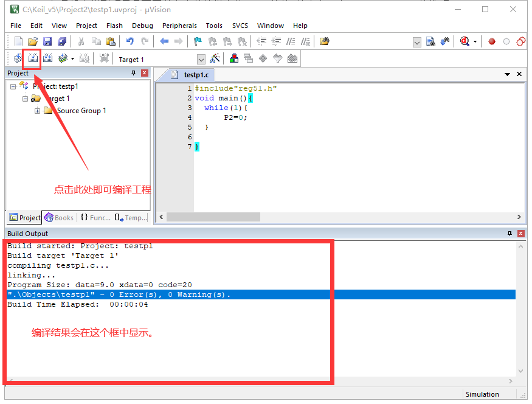Select the Project panel tab

[x=25, y=218]
